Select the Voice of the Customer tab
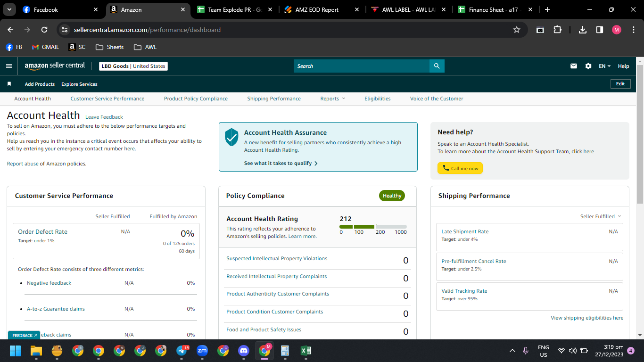 coord(437,99)
